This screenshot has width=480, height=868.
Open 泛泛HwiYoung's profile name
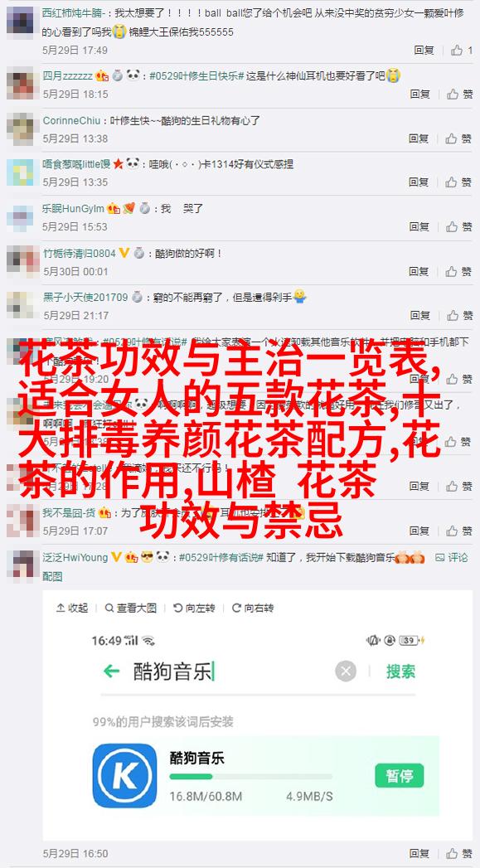75,557
